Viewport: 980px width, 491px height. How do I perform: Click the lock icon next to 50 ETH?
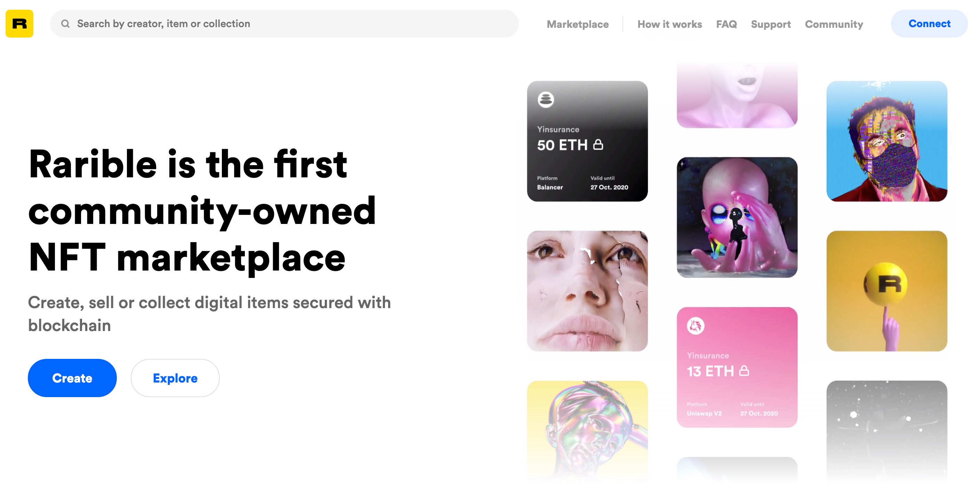[598, 145]
